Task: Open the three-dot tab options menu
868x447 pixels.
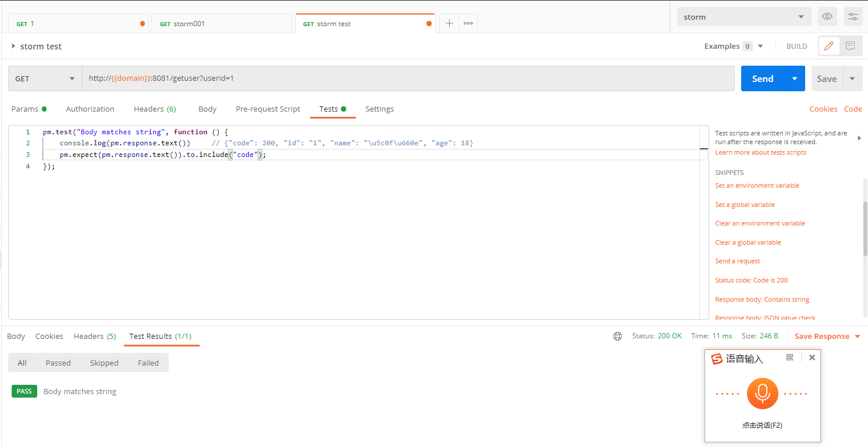Action: coord(468,23)
